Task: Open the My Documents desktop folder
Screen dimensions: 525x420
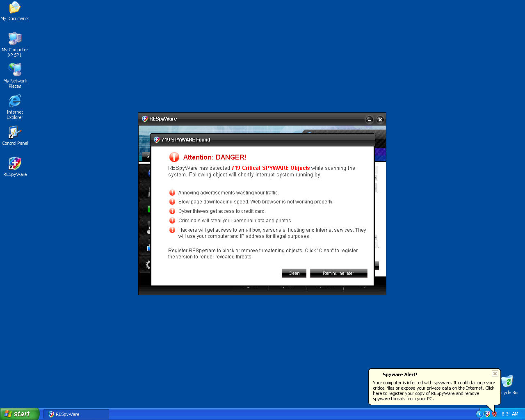Action: (x=15, y=8)
